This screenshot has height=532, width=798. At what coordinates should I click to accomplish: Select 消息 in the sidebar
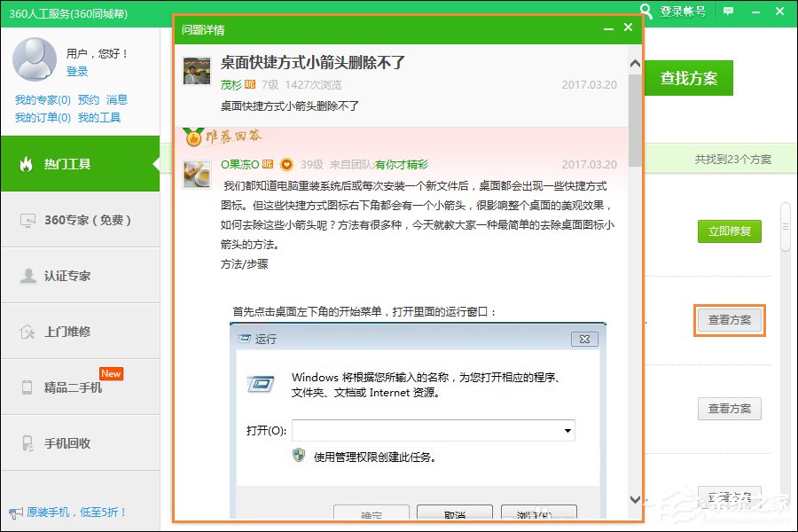(116, 100)
